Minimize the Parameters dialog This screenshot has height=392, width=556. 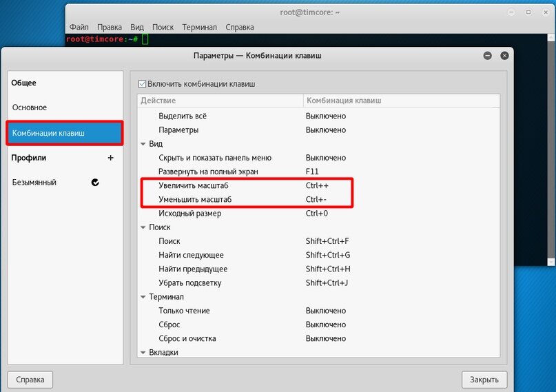(488, 56)
